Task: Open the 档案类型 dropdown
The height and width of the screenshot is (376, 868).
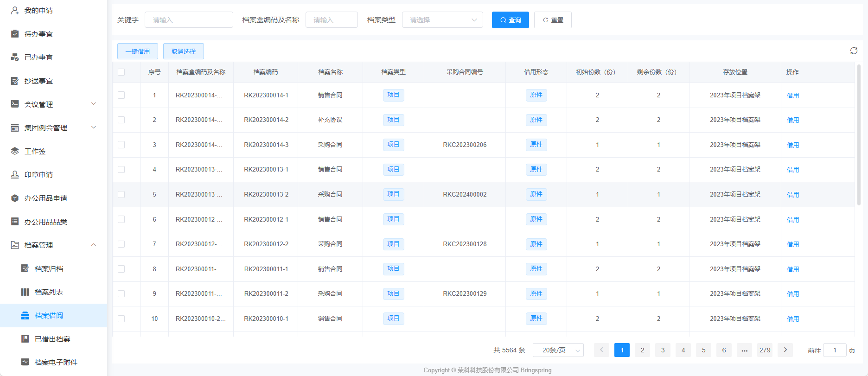Action: [x=442, y=20]
